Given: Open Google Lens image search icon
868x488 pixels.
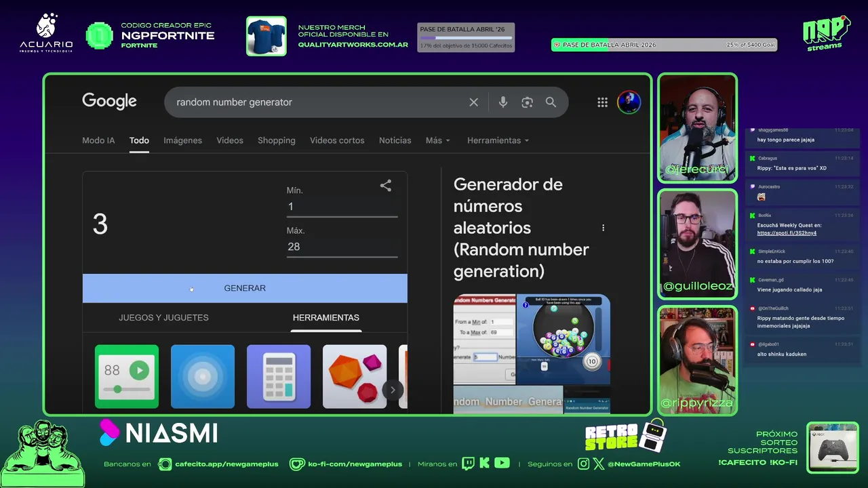Looking at the screenshot, I should (527, 102).
